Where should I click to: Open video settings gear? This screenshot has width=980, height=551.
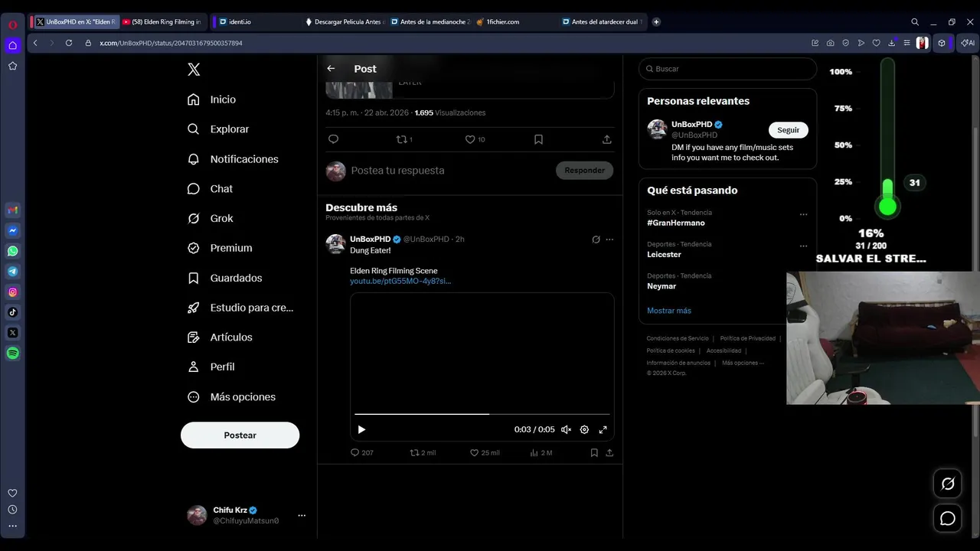pos(584,429)
